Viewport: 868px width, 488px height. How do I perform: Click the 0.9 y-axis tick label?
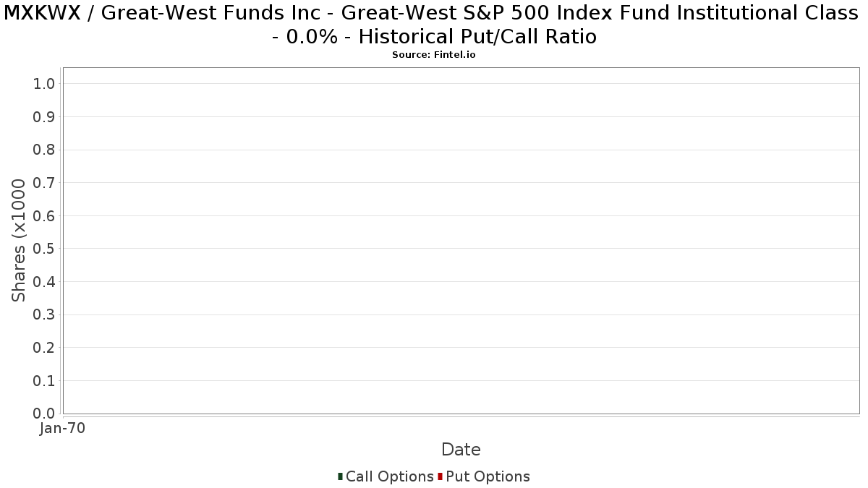tap(44, 117)
